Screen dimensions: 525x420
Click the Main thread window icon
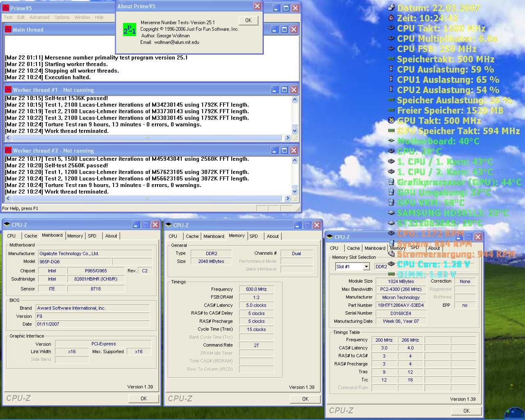coord(8,29)
